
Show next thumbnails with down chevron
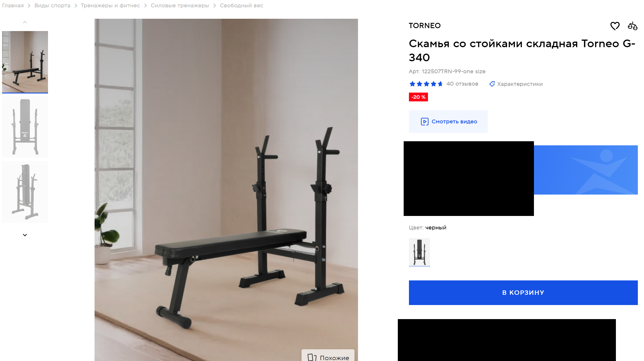tap(25, 235)
